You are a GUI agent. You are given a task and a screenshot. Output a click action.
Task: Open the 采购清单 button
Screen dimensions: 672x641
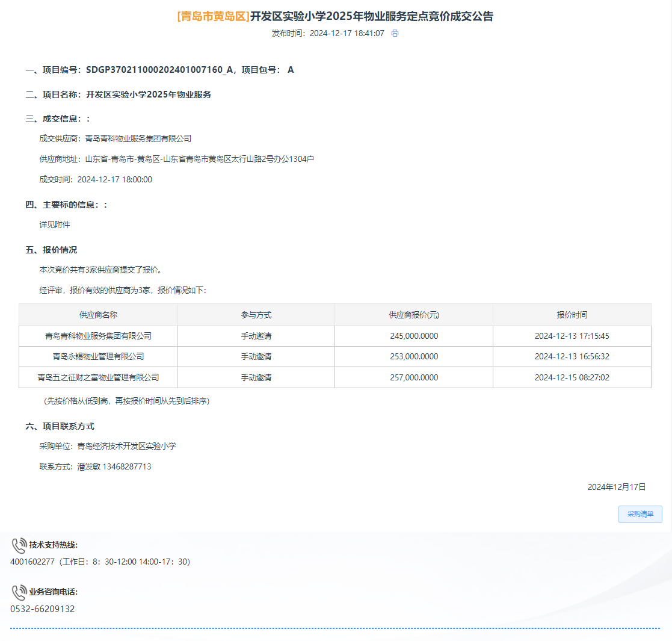coord(640,515)
